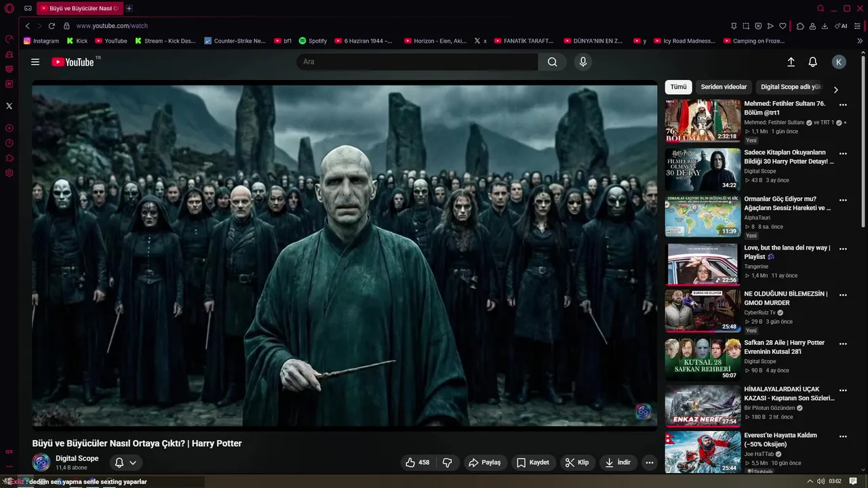
Task: Open the Opera GX main menu logo
Action: [9, 8]
